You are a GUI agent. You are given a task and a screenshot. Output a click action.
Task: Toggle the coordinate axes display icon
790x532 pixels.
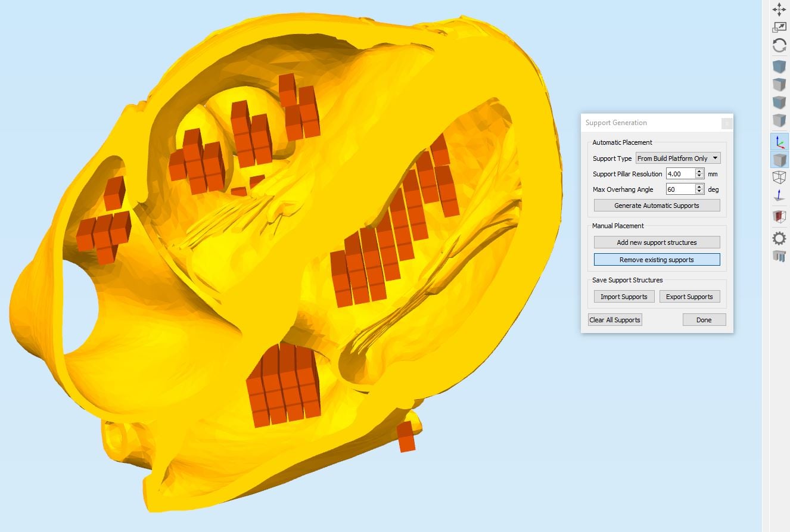coord(779,141)
